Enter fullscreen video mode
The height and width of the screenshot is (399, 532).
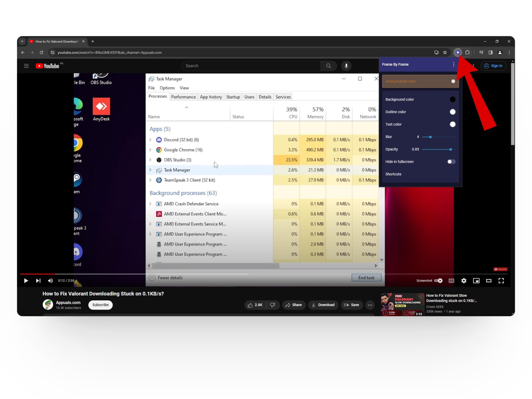tap(501, 281)
